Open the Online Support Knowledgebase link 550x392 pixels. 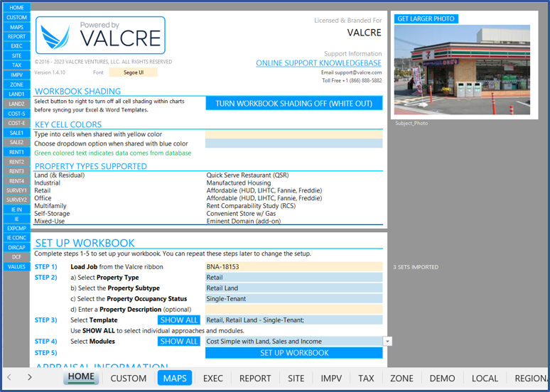pos(318,63)
